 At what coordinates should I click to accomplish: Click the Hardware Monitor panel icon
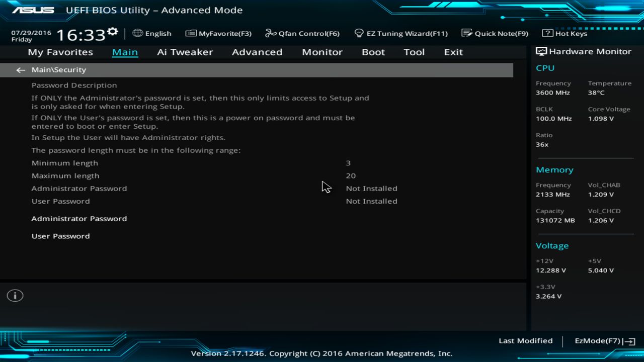tap(541, 51)
